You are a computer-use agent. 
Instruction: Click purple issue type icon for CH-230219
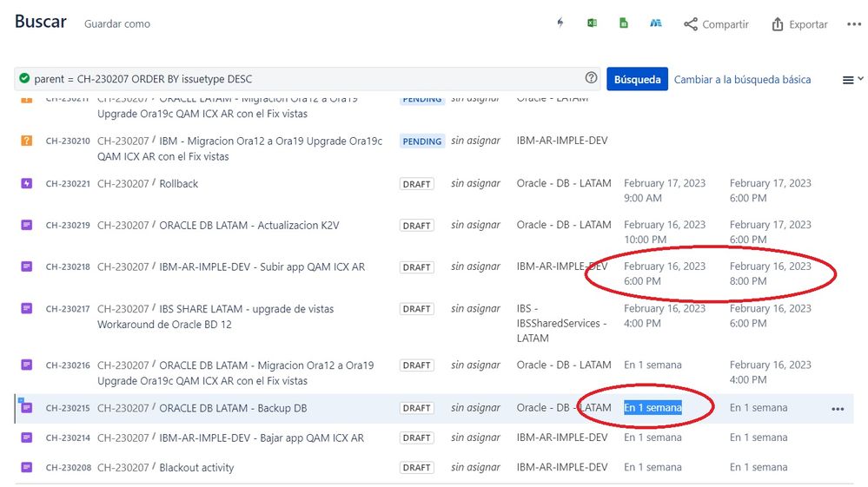click(27, 225)
